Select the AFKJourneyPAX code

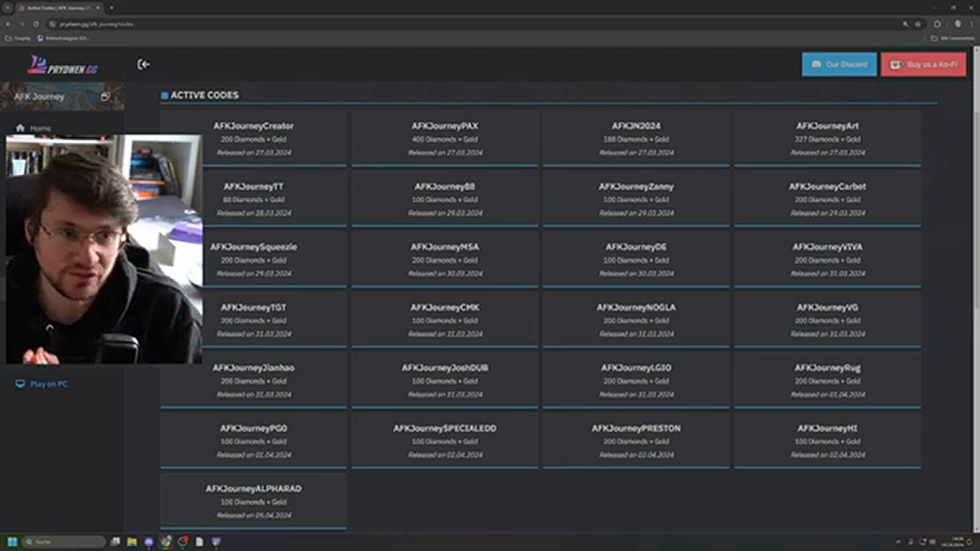point(445,139)
